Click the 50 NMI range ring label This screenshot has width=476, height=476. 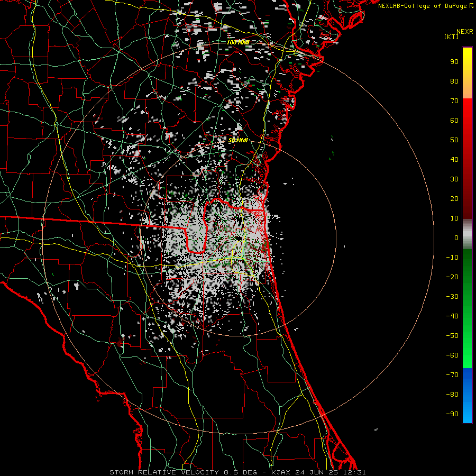coord(238,140)
